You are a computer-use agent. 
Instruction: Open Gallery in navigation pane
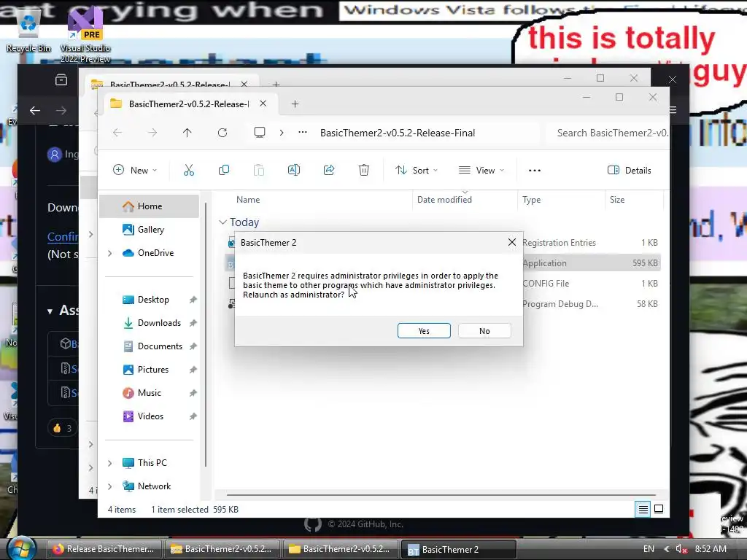pos(149,230)
